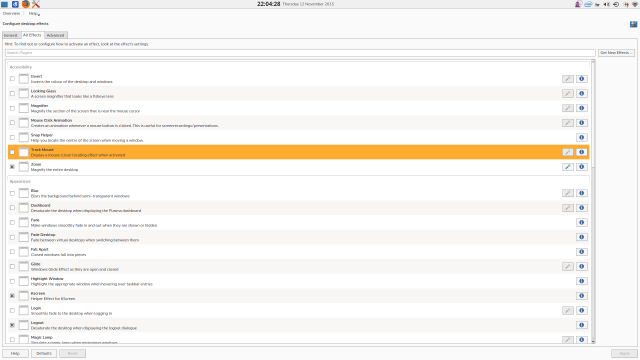Configure Mouse Click Animation via wrench icon
The height and width of the screenshot is (360, 640).
[x=568, y=123]
